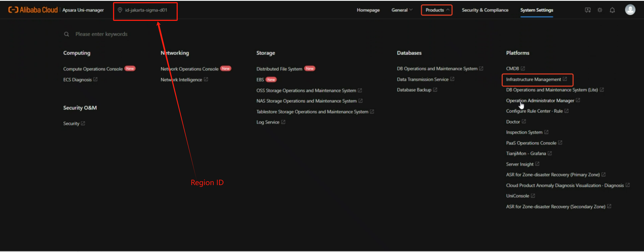Open Cloud Product Anomaly Diagnosis Visualization · Diagnosis
644x252 pixels.
point(565,185)
